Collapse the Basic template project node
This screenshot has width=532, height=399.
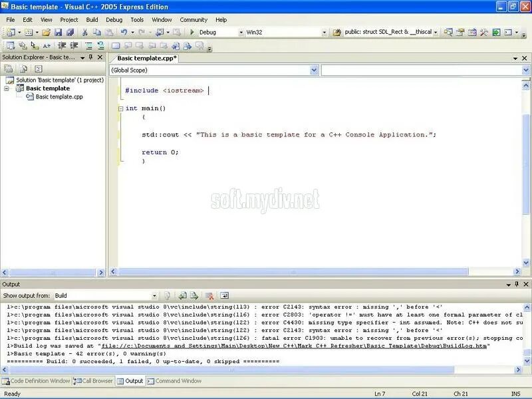coord(7,88)
